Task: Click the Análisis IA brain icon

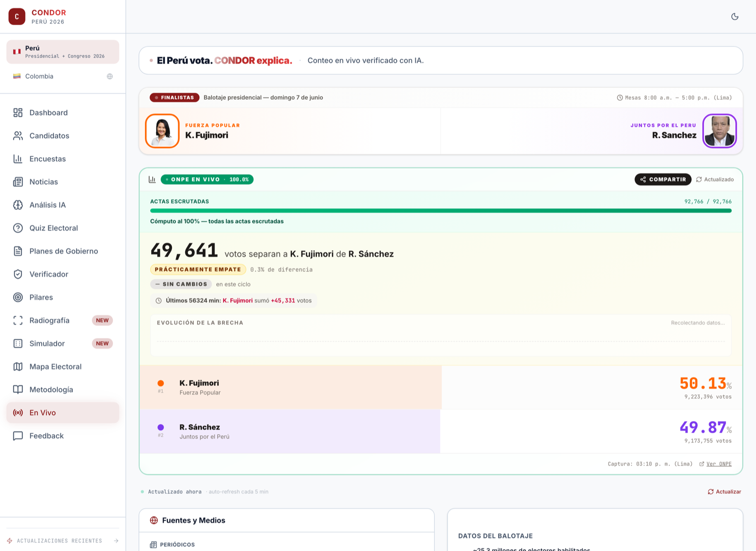Action: (18, 205)
